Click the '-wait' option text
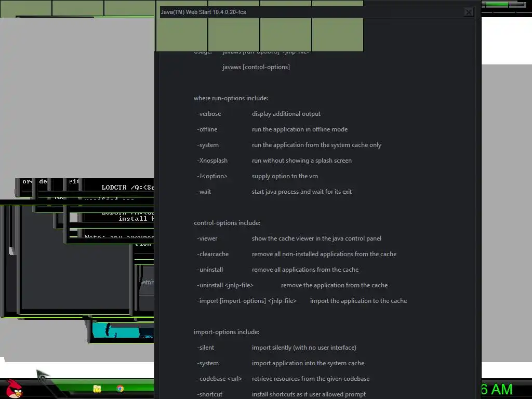 click(x=204, y=192)
